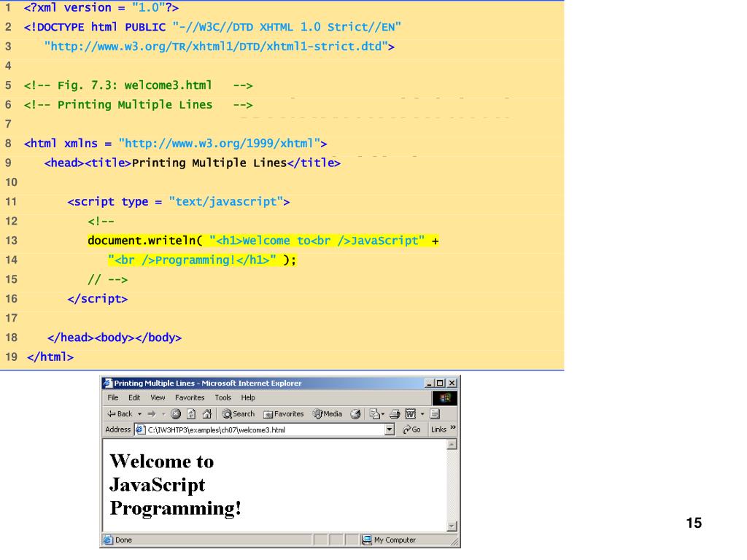The height and width of the screenshot is (560, 747).
Task: Click the '</html>' tag on line 19
Action: (50, 357)
